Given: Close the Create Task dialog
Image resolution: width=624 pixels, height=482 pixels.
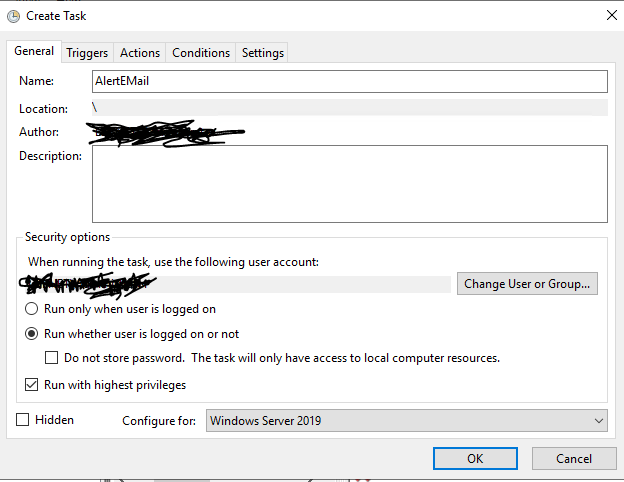Looking at the screenshot, I should pos(611,16).
